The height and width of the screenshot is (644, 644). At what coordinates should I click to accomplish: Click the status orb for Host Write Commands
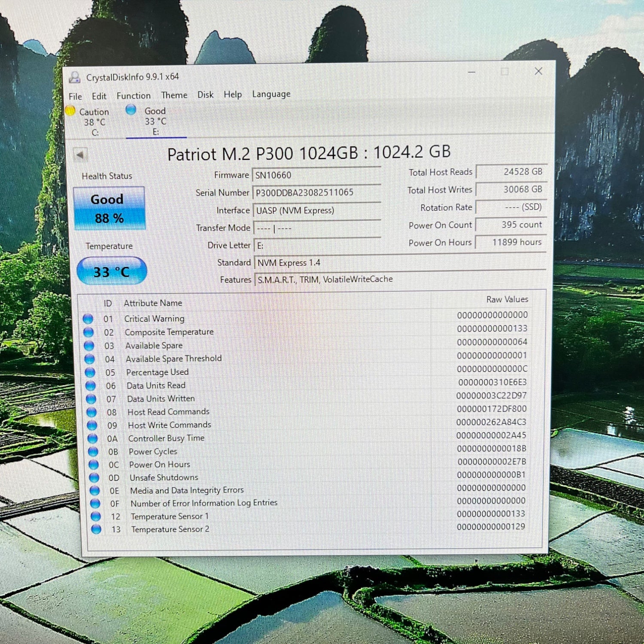pyautogui.click(x=92, y=425)
